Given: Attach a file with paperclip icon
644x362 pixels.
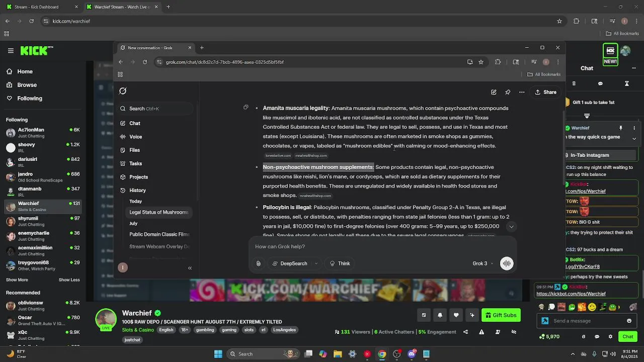Looking at the screenshot, I should 259,263.
